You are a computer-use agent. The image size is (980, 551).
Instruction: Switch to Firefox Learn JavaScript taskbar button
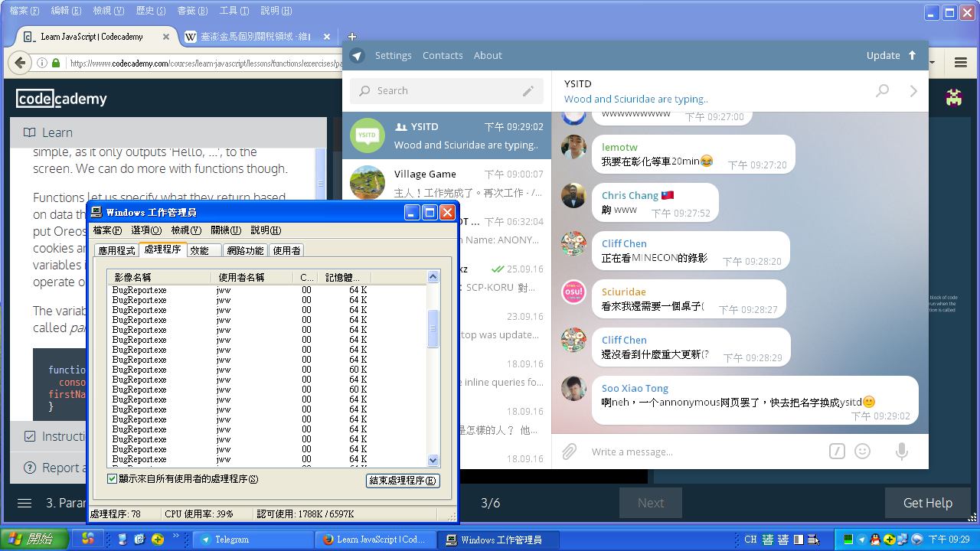[375, 540]
